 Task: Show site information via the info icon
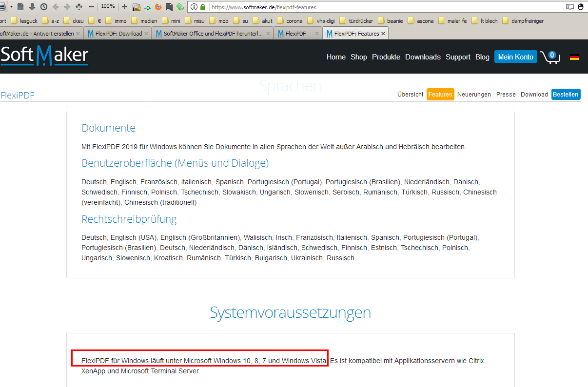click(x=194, y=7)
